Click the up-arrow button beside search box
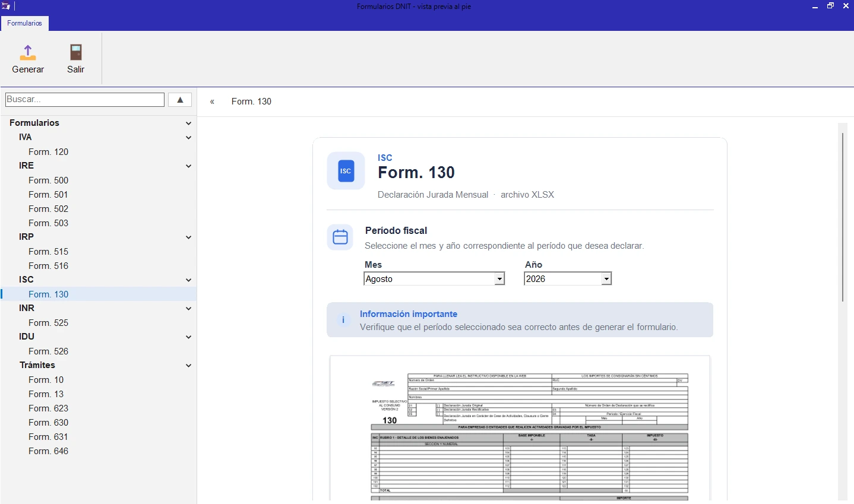Screen dimensions: 854x504 point(180,100)
